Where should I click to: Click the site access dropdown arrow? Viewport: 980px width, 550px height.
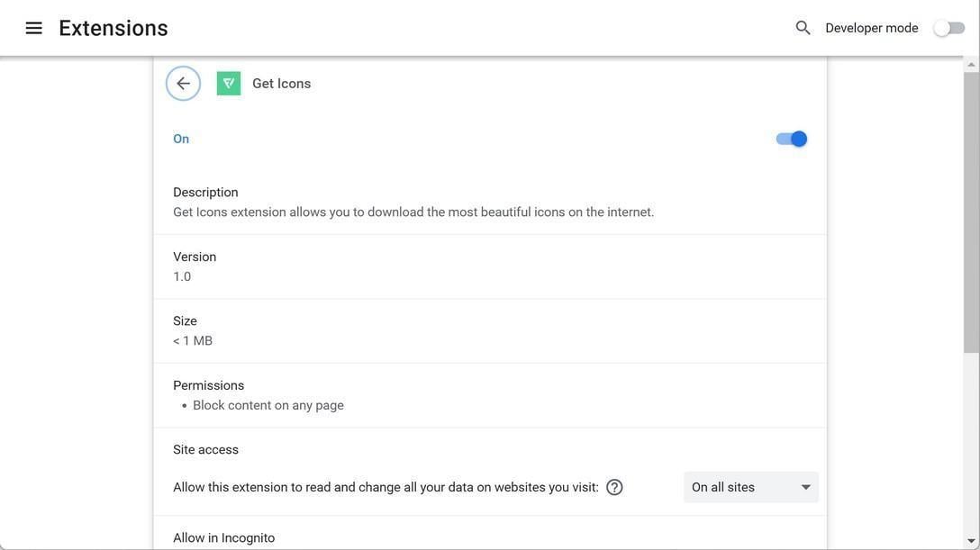[805, 487]
